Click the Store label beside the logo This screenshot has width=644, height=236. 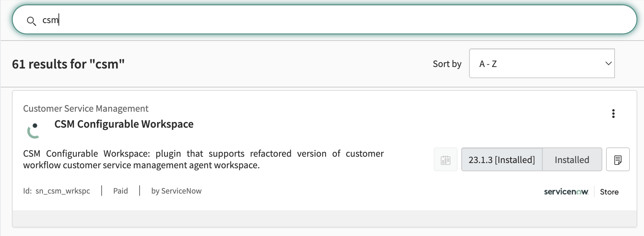[x=609, y=192]
